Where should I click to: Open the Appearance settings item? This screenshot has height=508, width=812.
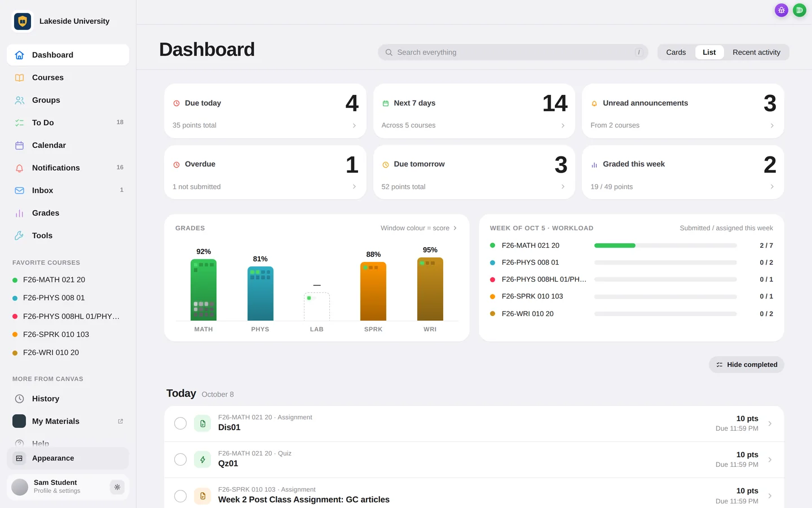(68, 458)
